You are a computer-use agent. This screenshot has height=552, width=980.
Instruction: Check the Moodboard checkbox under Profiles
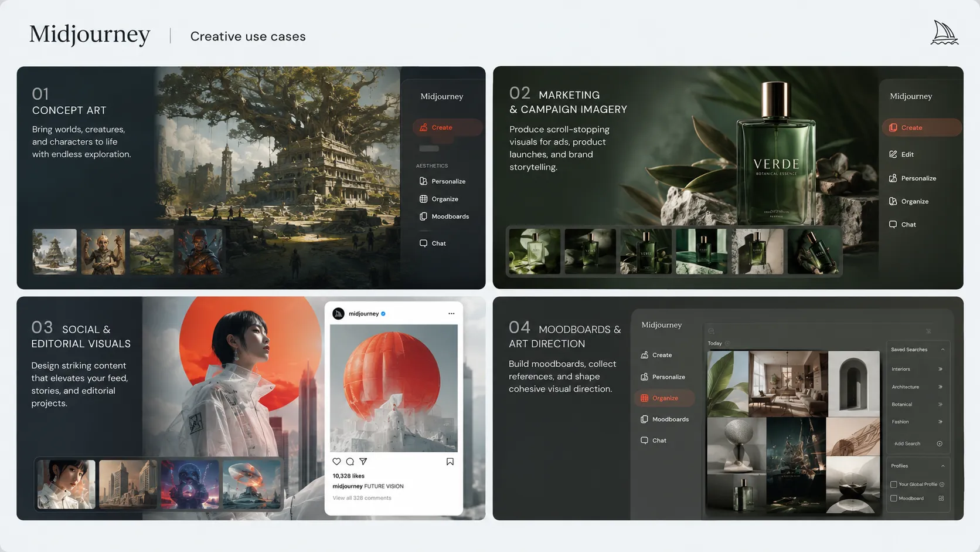894,498
